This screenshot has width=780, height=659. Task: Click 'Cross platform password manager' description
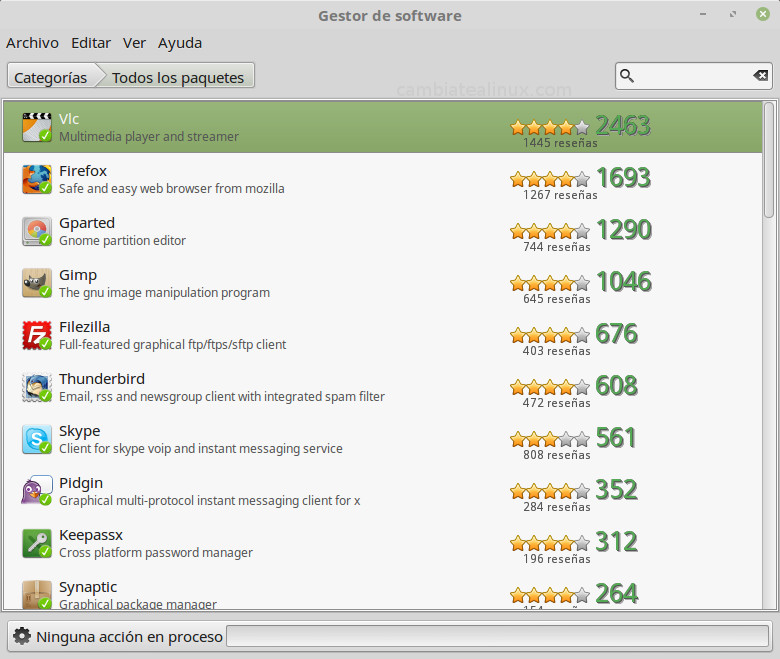pos(156,553)
